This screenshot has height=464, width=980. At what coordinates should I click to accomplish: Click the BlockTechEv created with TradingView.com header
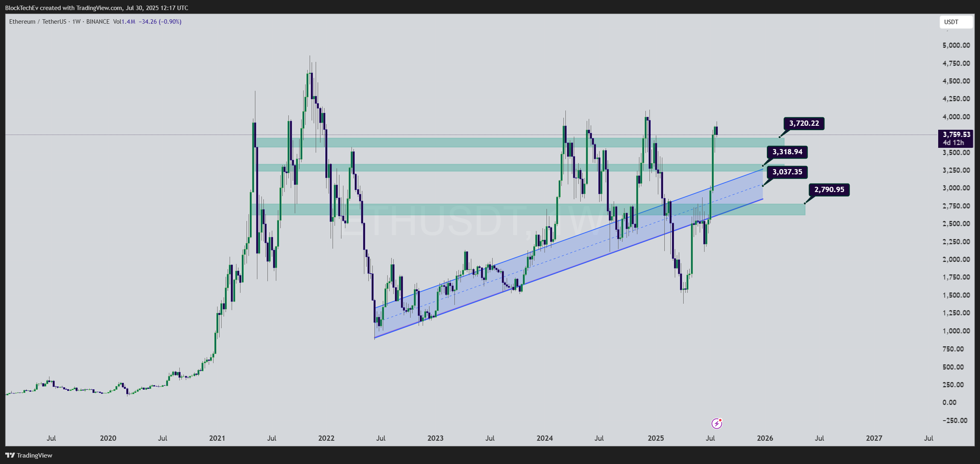click(x=97, y=8)
